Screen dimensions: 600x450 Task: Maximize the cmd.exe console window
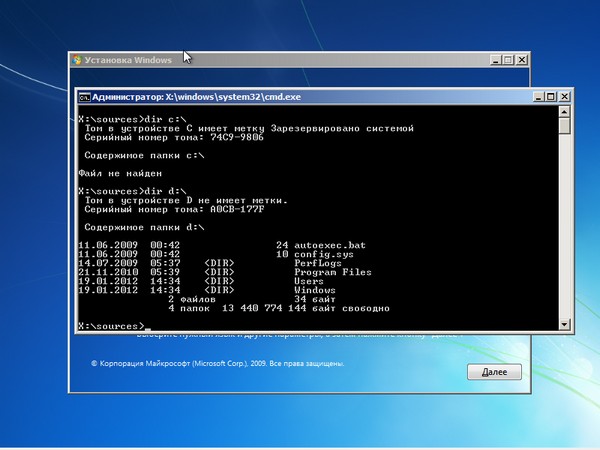pos(551,97)
